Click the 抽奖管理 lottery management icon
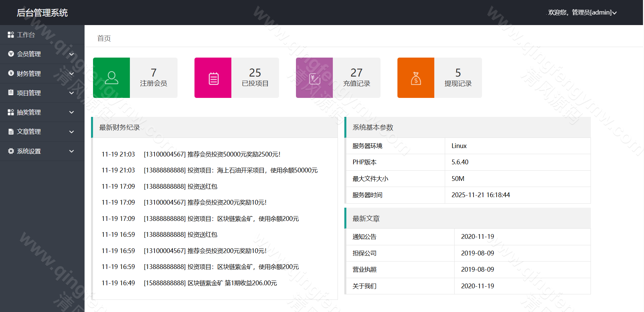This screenshot has height=312, width=644. pyautogui.click(x=10, y=112)
